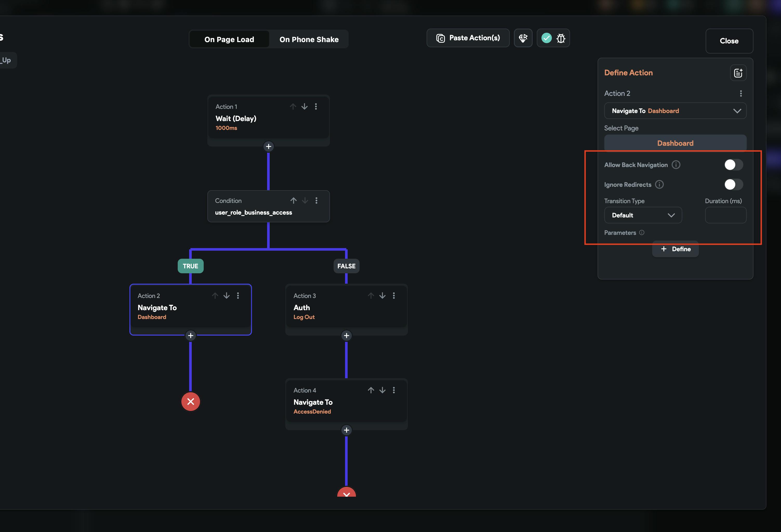Open Action 2 options menu in Define panel

[x=741, y=94]
